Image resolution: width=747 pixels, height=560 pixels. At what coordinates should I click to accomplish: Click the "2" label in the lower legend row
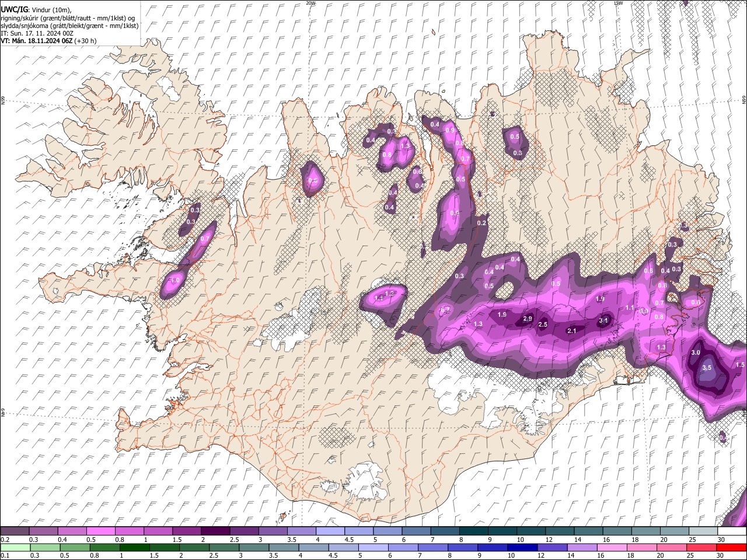[x=181, y=555]
